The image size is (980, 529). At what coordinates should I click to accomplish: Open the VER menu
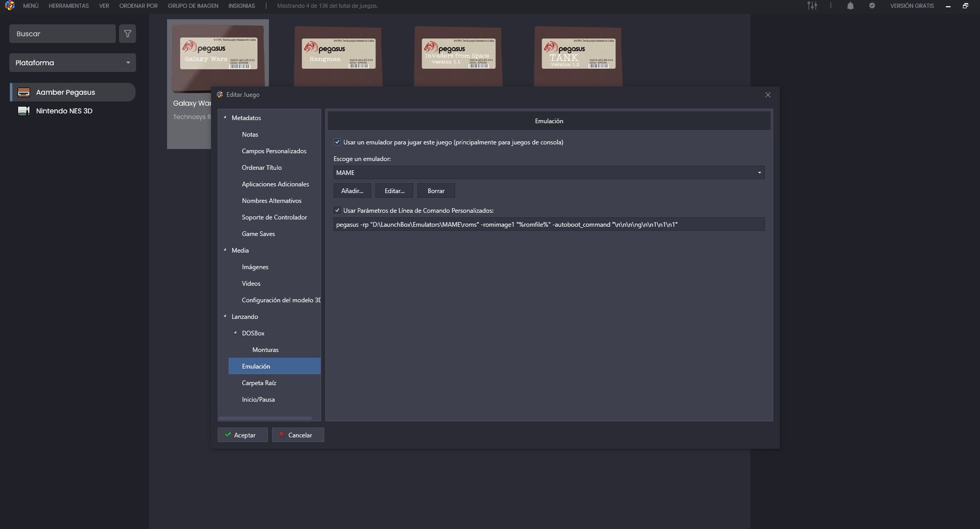pyautogui.click(x=104, y=6)
